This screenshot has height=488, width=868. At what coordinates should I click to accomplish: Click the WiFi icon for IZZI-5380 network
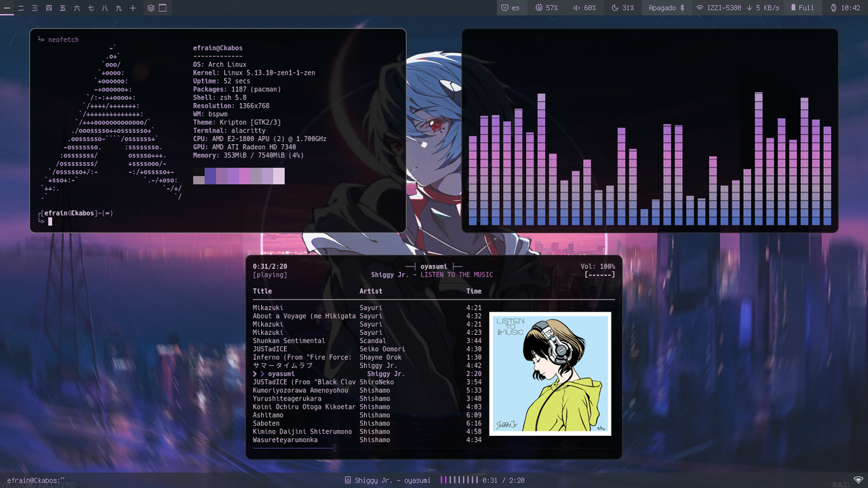coord(698,7)
